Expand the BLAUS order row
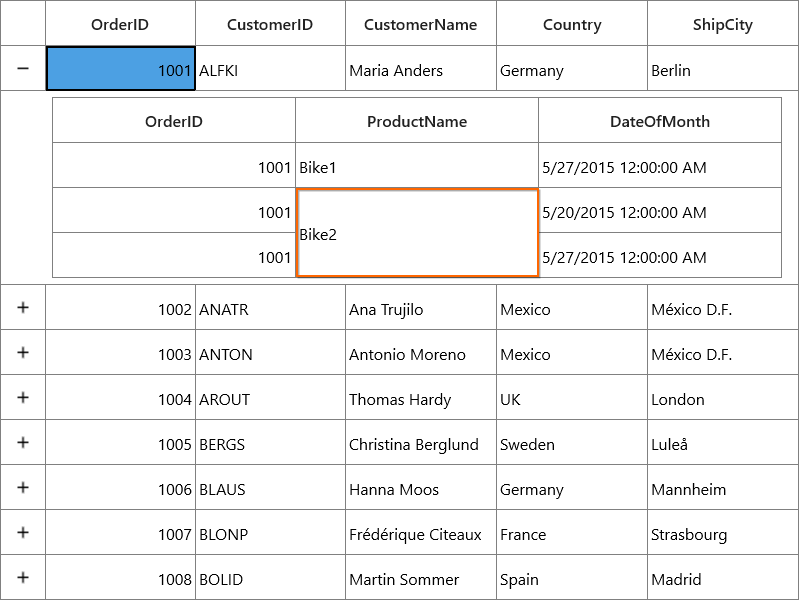 pyautogui.click(x=23, y=487)
